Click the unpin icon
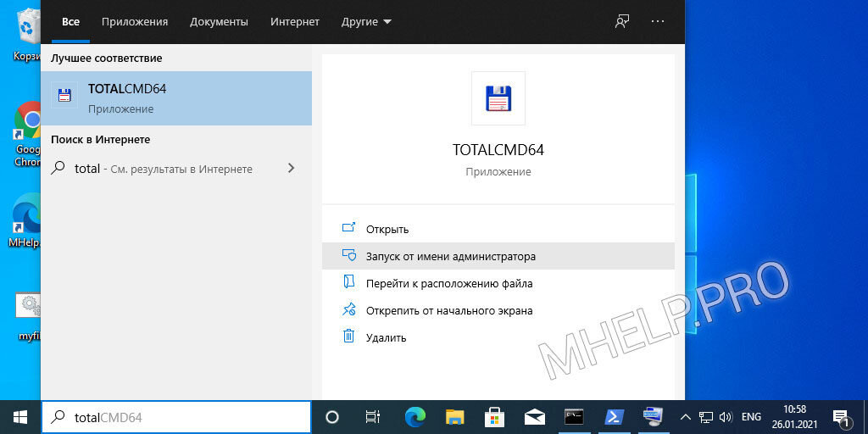The image size is (868, 434). [348, 309]
